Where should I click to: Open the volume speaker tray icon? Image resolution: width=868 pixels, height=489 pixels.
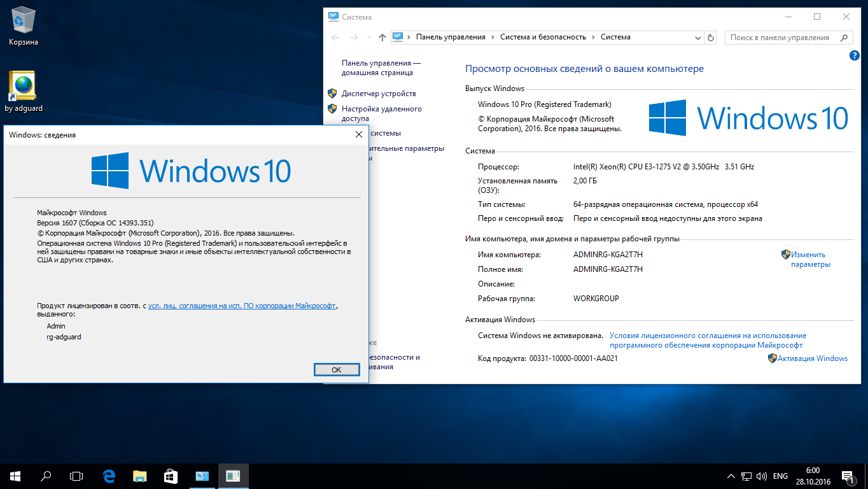coord(762,476)
